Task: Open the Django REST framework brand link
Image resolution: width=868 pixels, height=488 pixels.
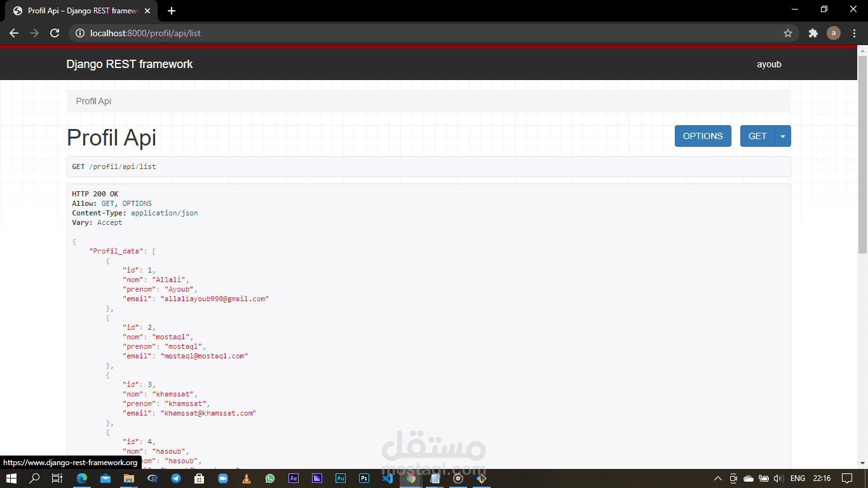Action: [x=130, y=64]
